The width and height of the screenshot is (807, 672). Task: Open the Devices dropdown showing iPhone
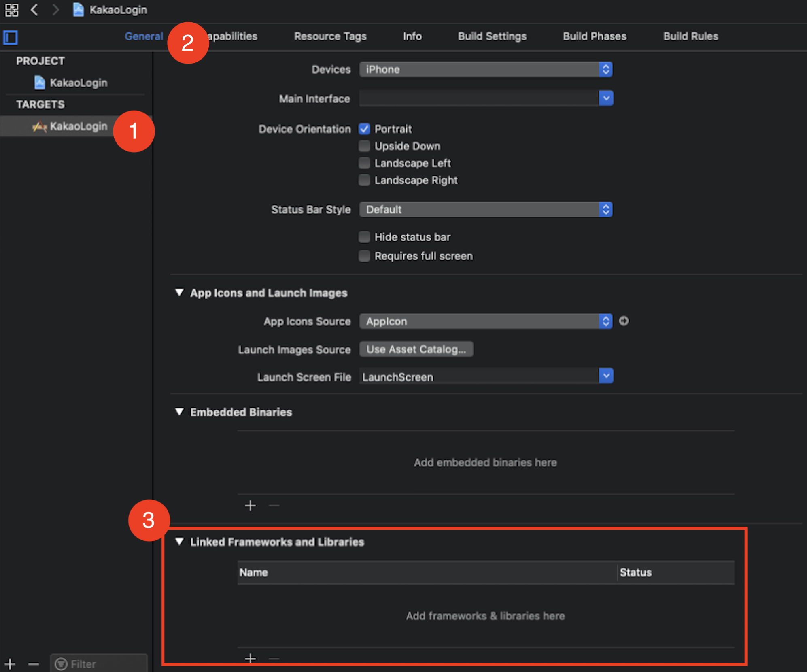point(486,70)
